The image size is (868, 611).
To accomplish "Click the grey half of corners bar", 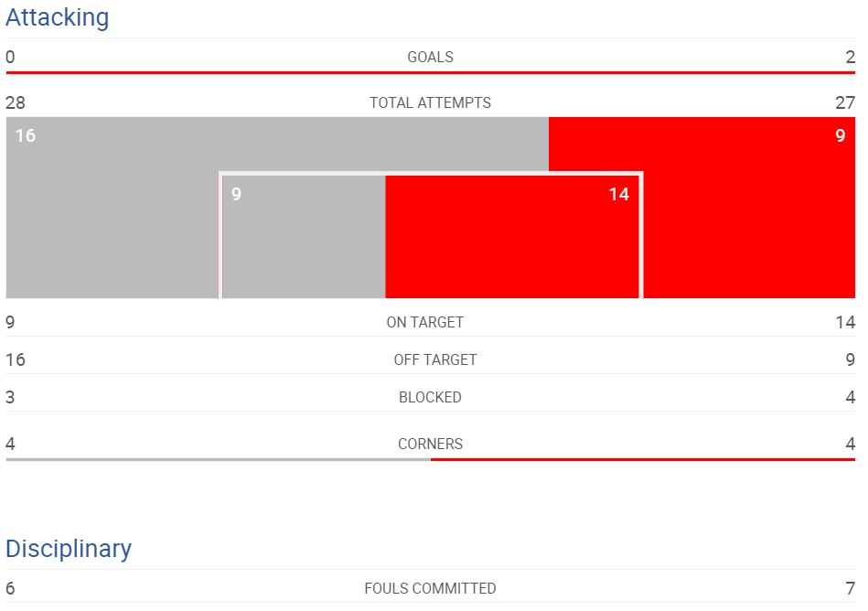I will 218,459.
